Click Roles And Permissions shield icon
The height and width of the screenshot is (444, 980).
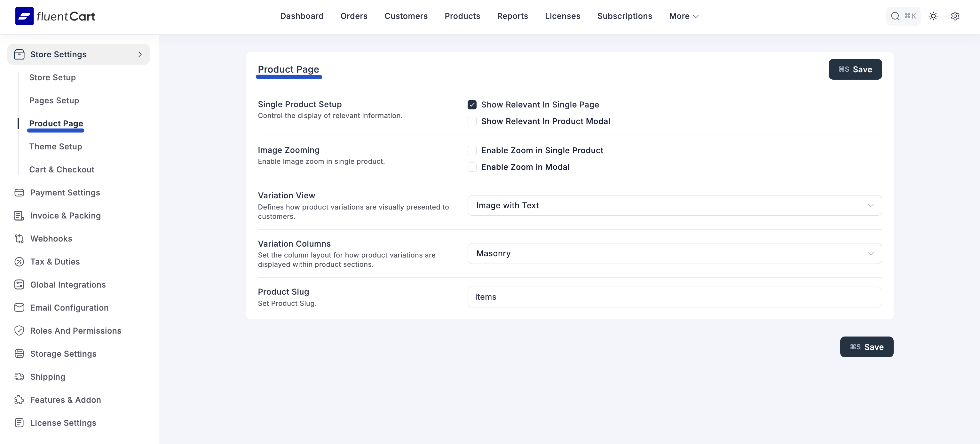[x=19, y=331]
